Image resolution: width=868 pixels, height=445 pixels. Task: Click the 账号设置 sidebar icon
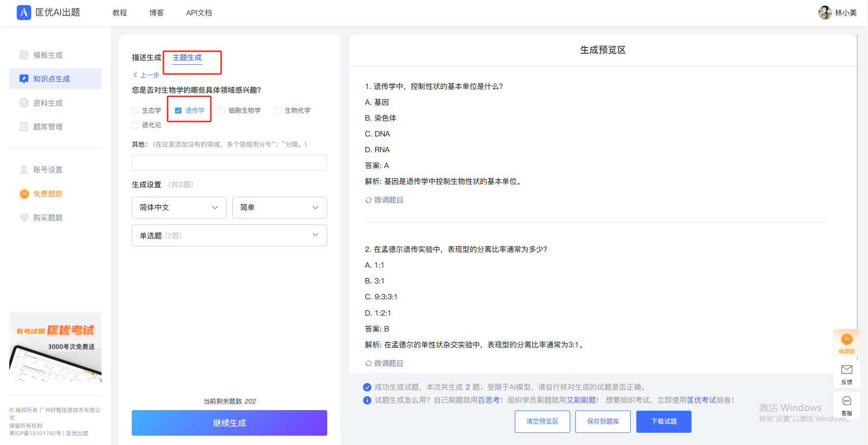tap(24, 169)
